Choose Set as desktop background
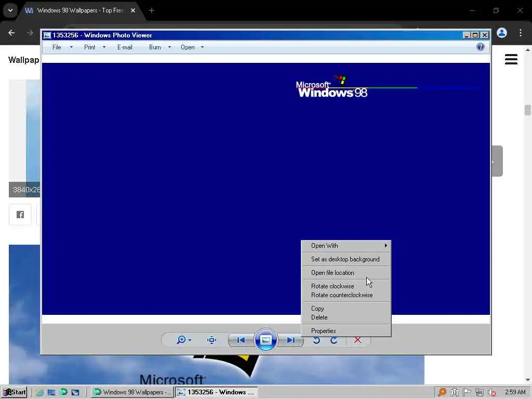Screen dimensions: 532x399 tap(346, 259)
